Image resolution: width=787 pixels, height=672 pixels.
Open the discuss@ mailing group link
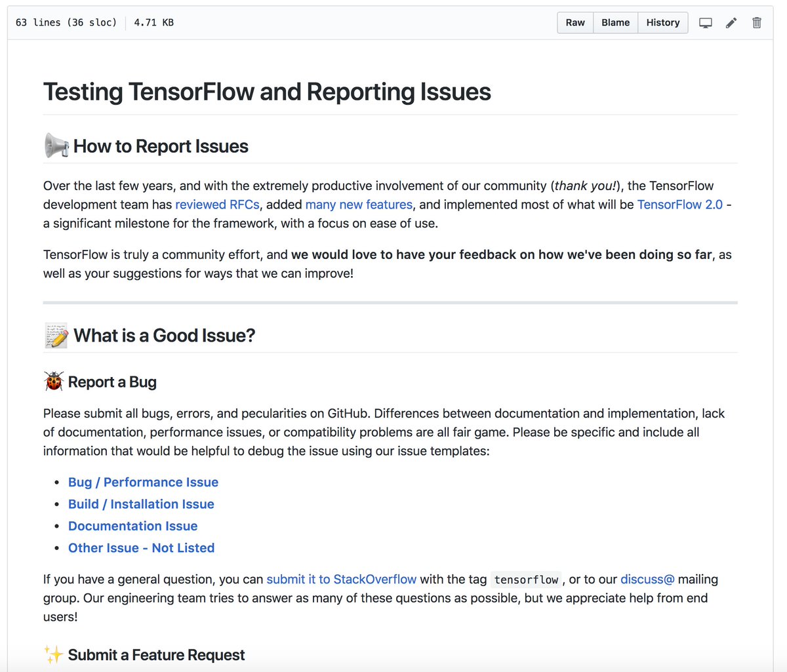point(647,579)
